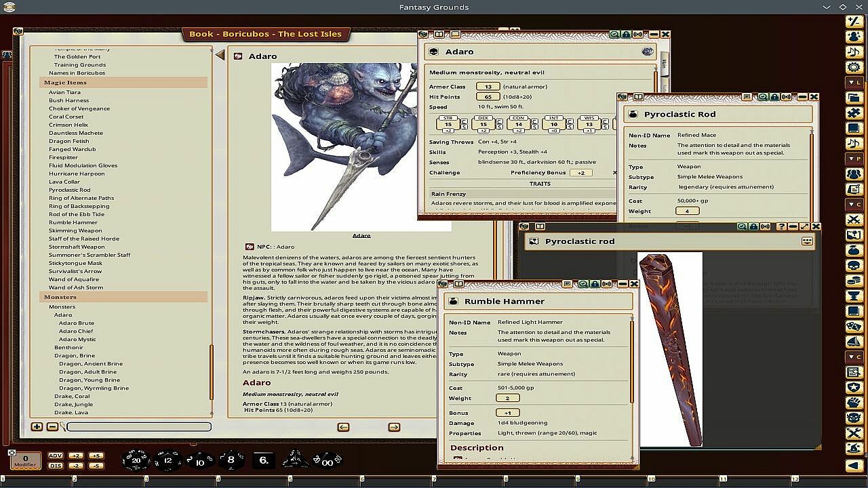Switch to the Main tab on Adaro sheet
This screenshot has width=868, height=488.
tap(665, 64)
